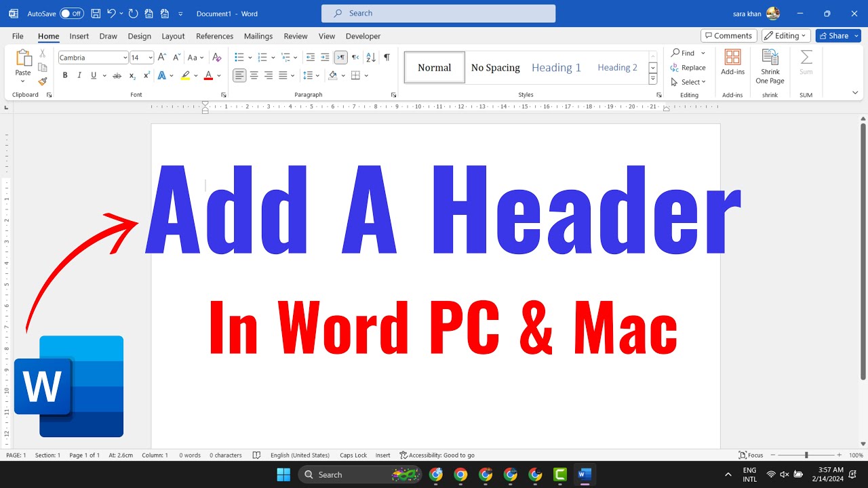The image size is (868, 488).
Task: Open Camtasia from the taskbar
Action: 560,474
